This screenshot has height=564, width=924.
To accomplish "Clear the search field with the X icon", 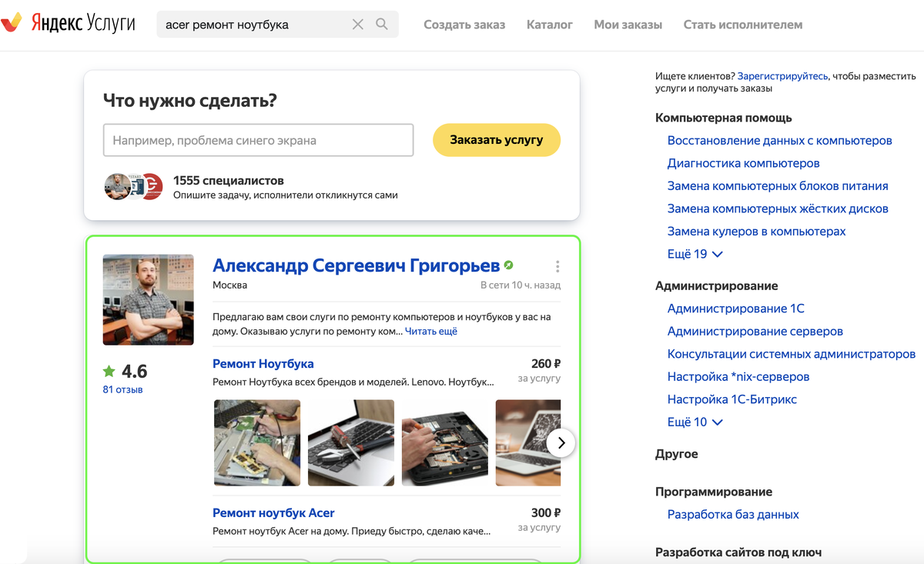I will (x=358, y=25).
